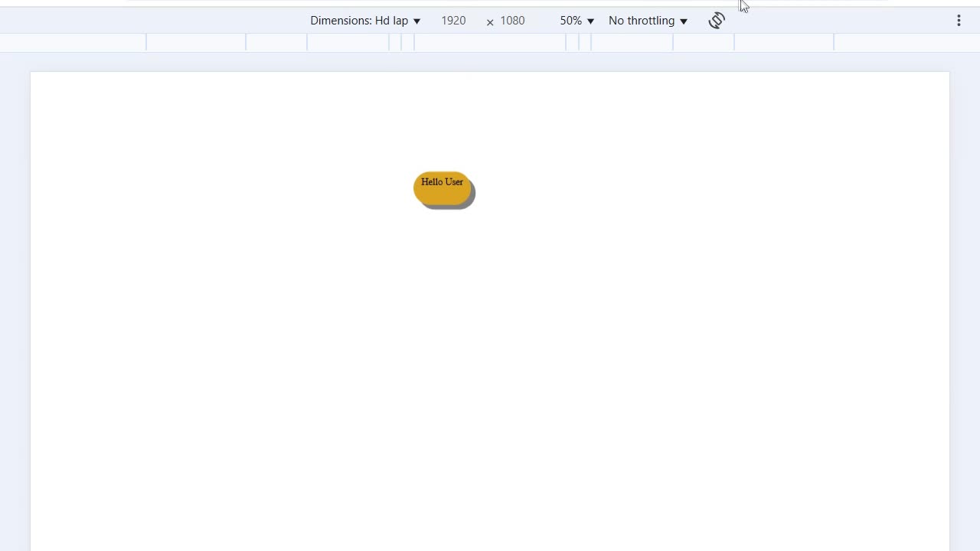The image size is (980, 551).
Task: Edit the 1080 height field
Action: tap(512, 21)
